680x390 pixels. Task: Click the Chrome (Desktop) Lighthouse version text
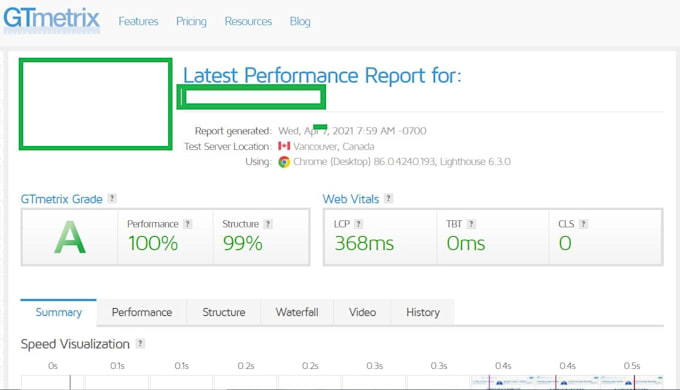[402, 162]
